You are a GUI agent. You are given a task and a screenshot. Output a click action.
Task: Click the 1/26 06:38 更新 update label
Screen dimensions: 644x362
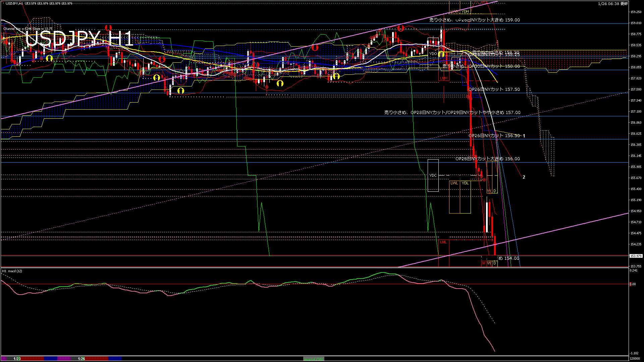coord(613,4)
